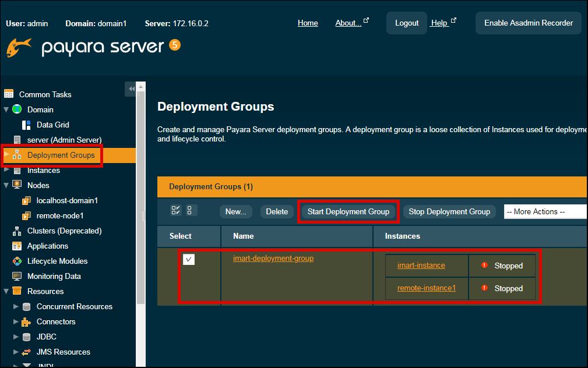Click the red Stopped status icon for imart-instance
Screen dimensions: 588x368
coord(484,266)
